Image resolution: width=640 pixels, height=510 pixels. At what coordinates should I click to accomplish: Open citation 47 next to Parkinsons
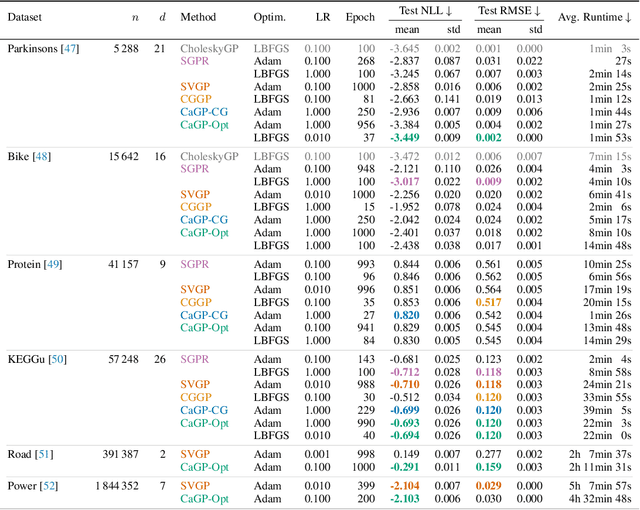click(68, 49)
